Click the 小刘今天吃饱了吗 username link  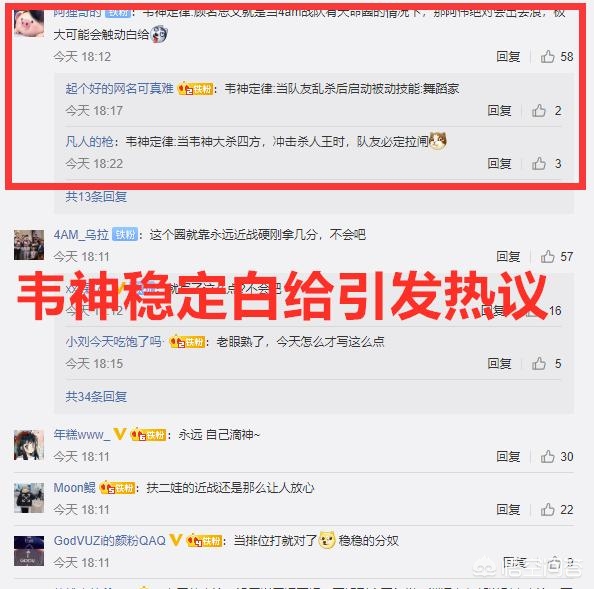pyautogui.click(x=114, y=342)
